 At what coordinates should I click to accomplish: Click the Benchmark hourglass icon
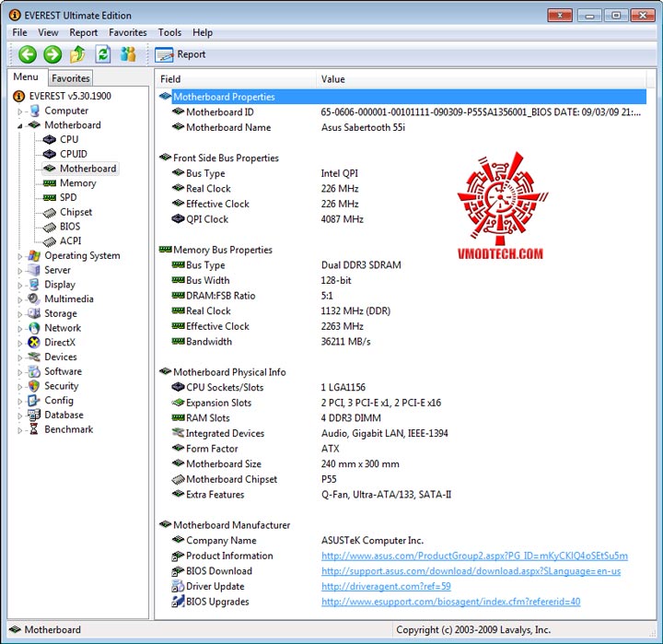point(34,429)
